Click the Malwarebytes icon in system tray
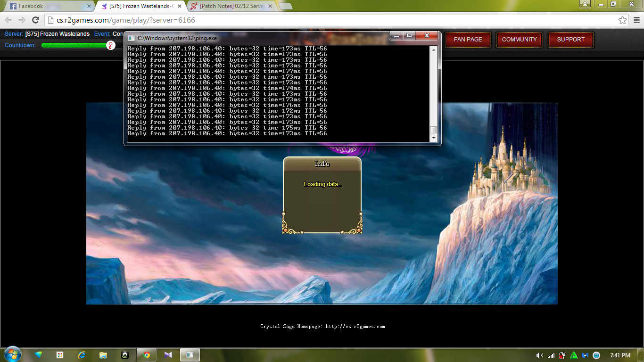This screenshot has height=362, width=644. (585, 355)
